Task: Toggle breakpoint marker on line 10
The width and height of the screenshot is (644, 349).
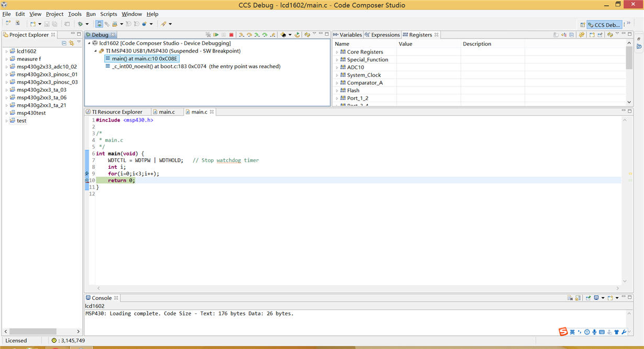Action: coord(87,180)
